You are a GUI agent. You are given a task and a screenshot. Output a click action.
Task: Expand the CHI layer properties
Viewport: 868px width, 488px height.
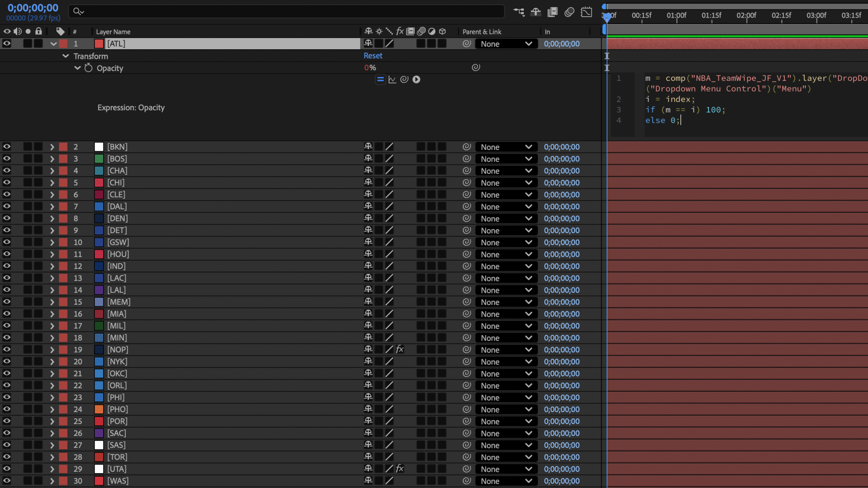pos(52,183)
